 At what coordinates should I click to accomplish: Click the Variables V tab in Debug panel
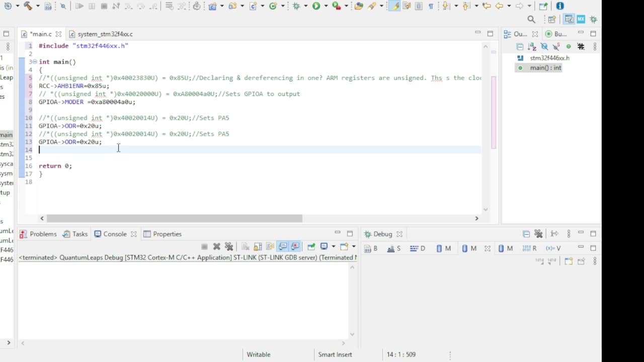tap(553, 248)
